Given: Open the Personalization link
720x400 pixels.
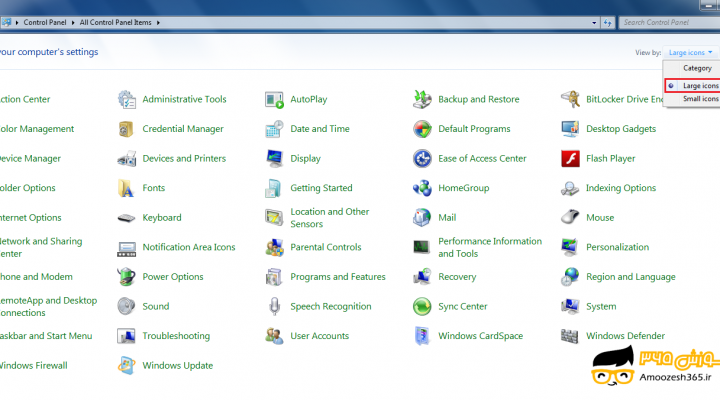Looking at the screenshot, I should coord(617,248).
